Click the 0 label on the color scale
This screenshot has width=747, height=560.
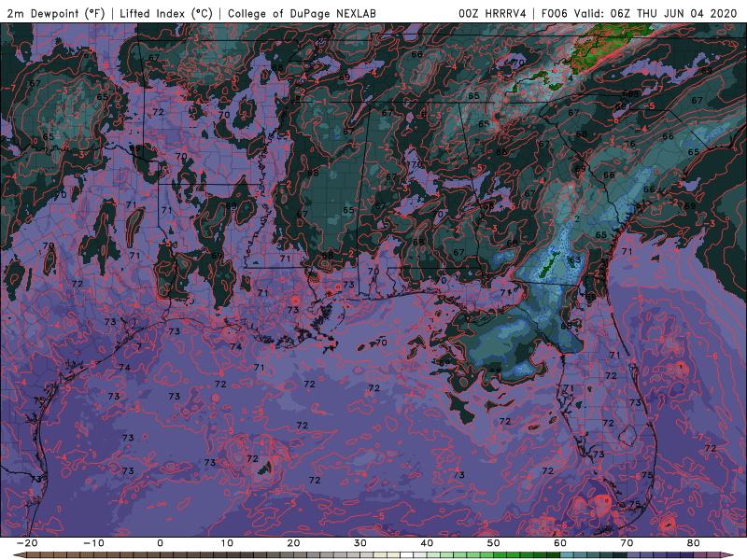(160, 543)
